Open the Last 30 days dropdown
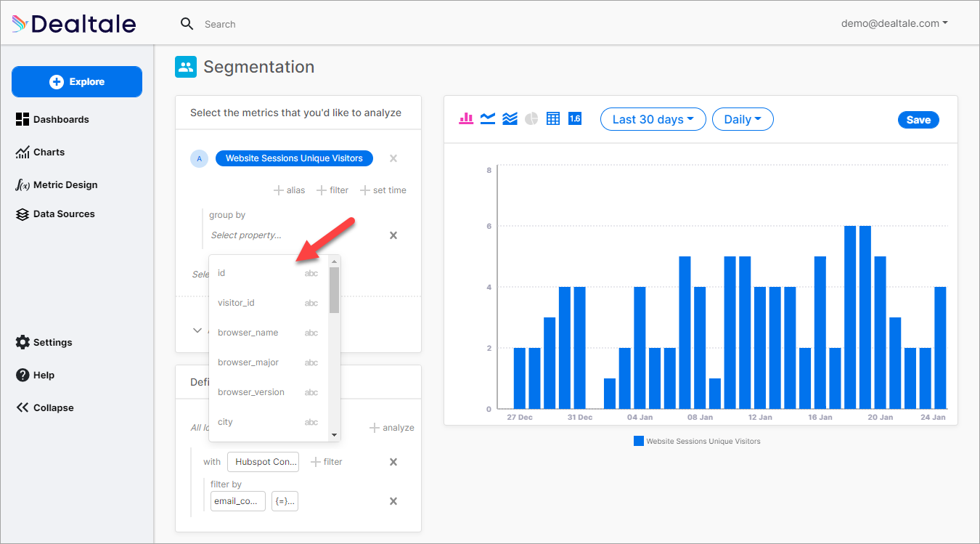 pyautogui.click(x=653, y=119)
